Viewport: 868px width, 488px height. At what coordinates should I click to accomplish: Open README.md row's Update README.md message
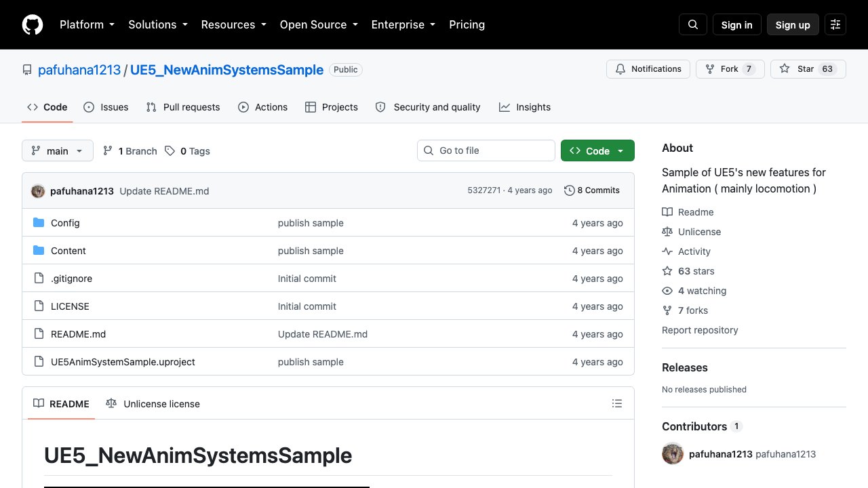pos(323,334)
